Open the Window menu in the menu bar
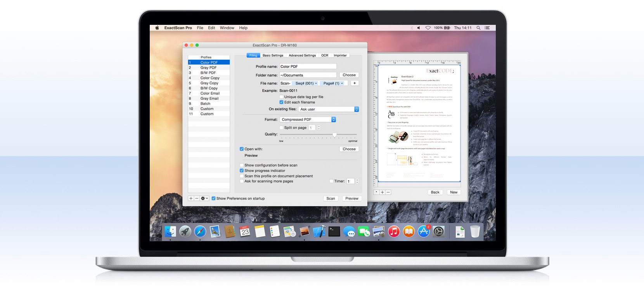This screenshot has height=295, width=644. click(x=227, y=28)
